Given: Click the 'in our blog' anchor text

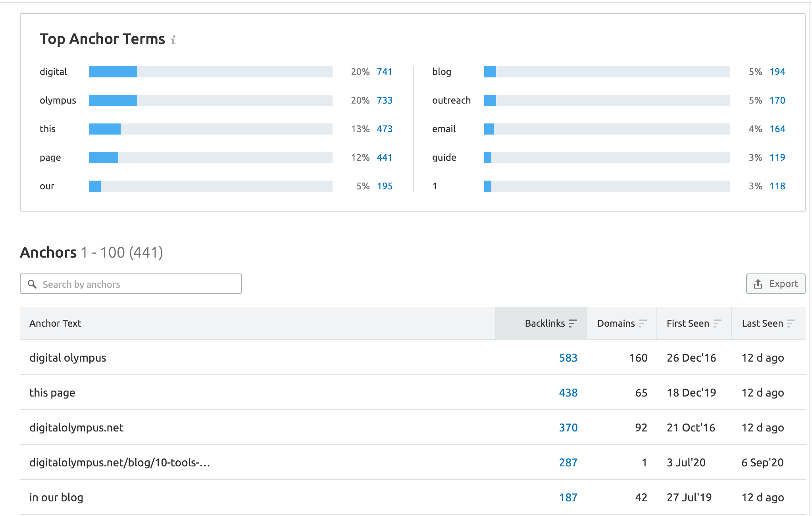Looking at the screenshot, I should (56, 497).
